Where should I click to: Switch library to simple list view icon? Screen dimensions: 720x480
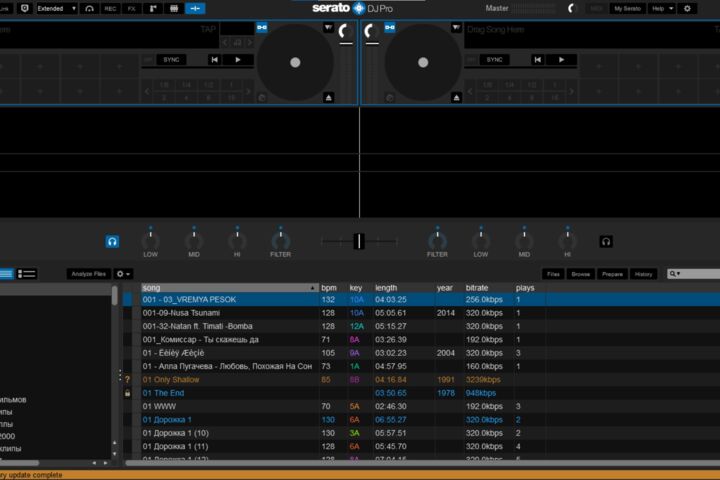coord(6,274)
